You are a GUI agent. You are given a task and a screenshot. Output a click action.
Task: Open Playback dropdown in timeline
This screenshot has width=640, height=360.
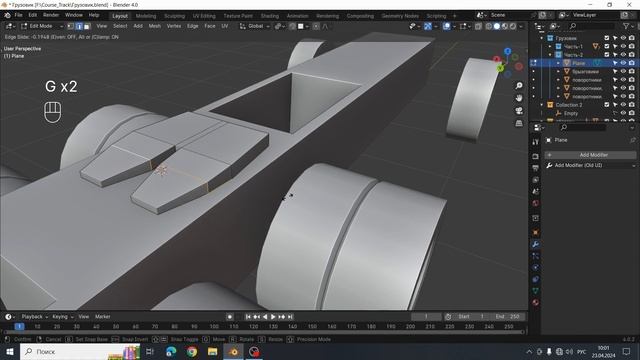pyautogui.click(x=35, y=317)
